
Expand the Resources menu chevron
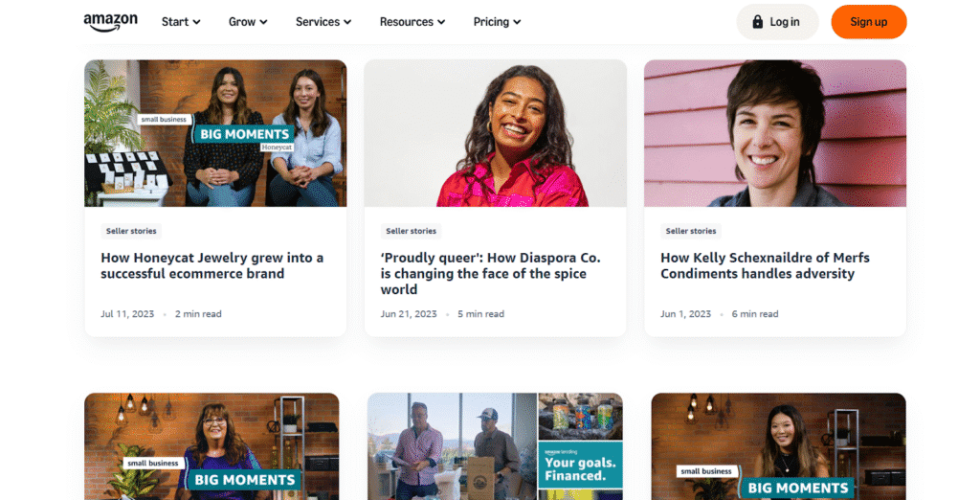click(x=441, y=23)
